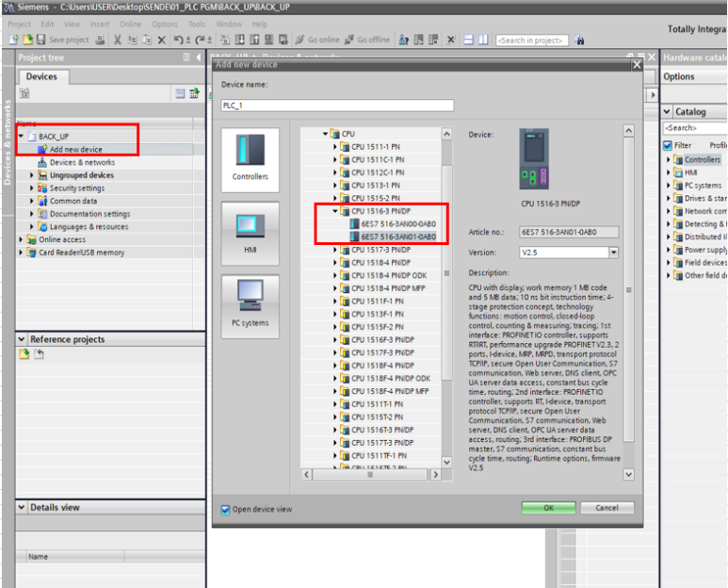Open the Version V2.5 dropdown

tap(614, 253)
